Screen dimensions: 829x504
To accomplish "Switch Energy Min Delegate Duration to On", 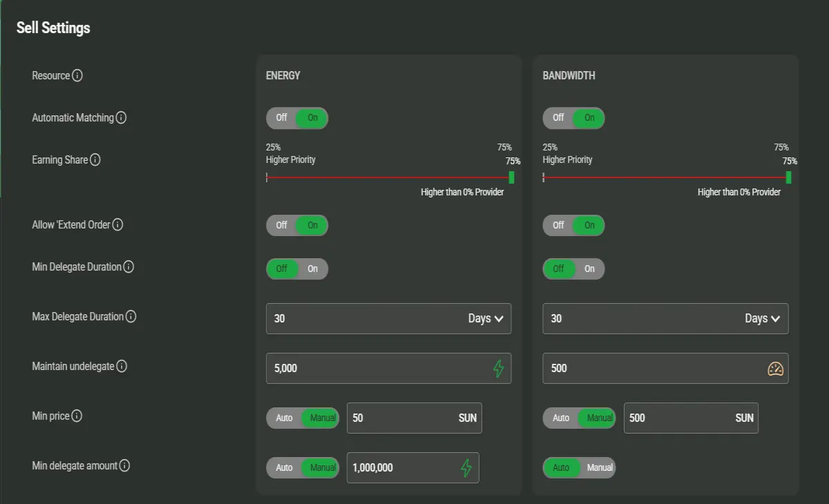I will [313, 269].
